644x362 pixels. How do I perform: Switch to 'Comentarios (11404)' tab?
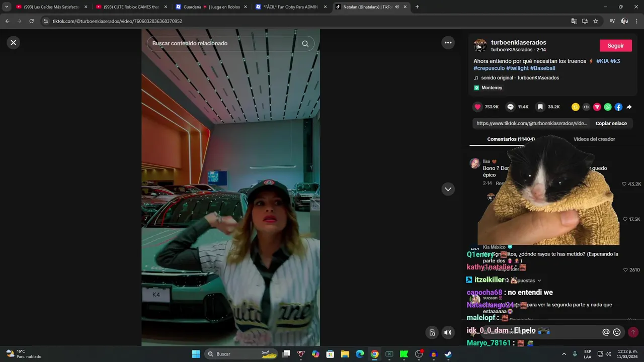[511, 139]
